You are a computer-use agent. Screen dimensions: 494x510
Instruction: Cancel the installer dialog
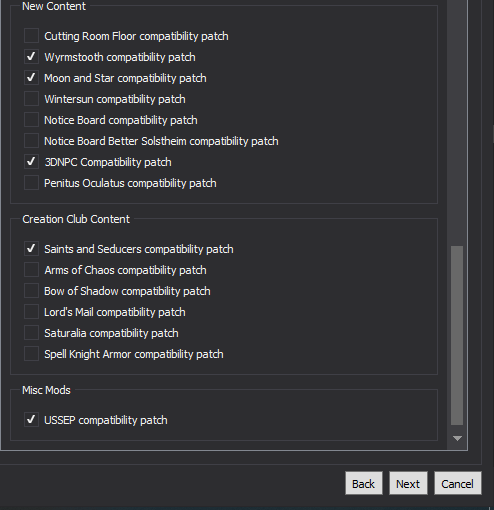coord(457,483)
